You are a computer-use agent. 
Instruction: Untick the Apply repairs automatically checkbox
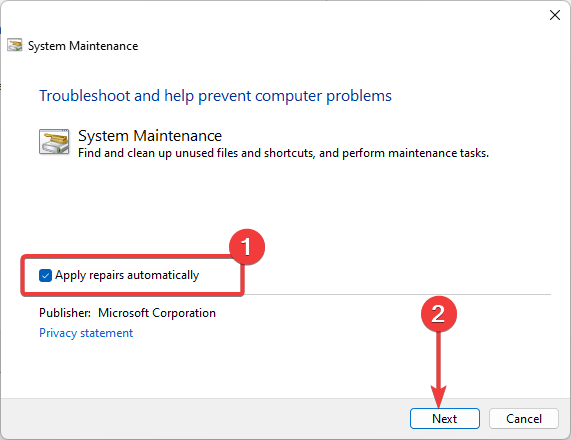pyautogui.click(x=45, y=275)
